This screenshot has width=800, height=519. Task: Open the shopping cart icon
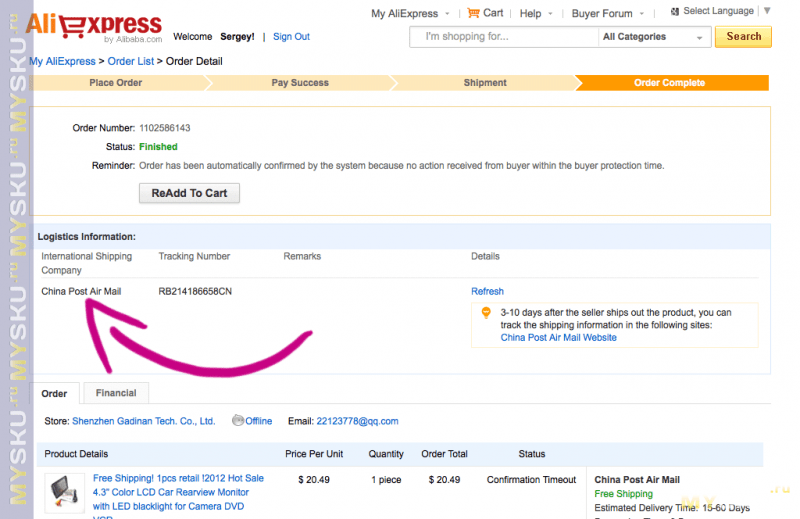pyautogui.click(x=473, y=13)
